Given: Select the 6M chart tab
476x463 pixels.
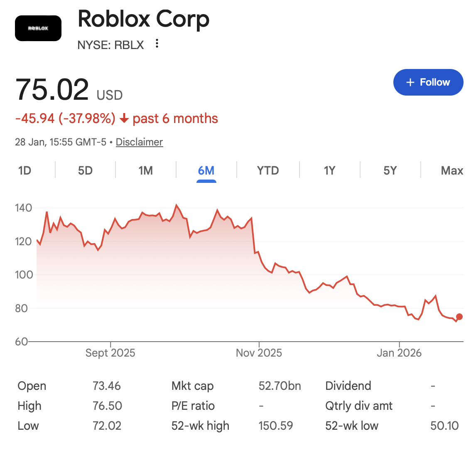Looking at the screenshot, I should [x=206, y=170].
